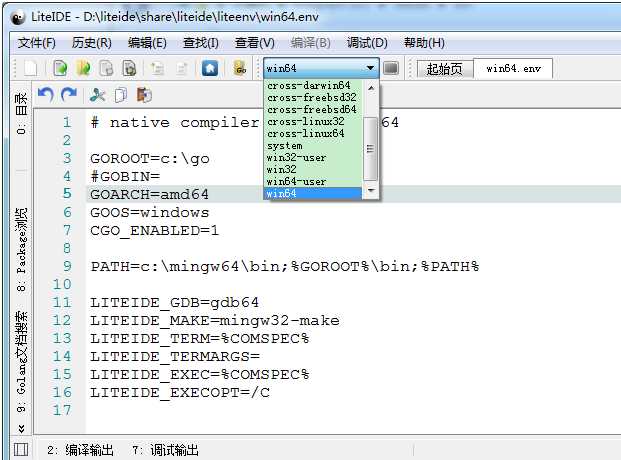
Task: Open the 9: Golang文档搜索 side panel
Action: click(21, 361)
